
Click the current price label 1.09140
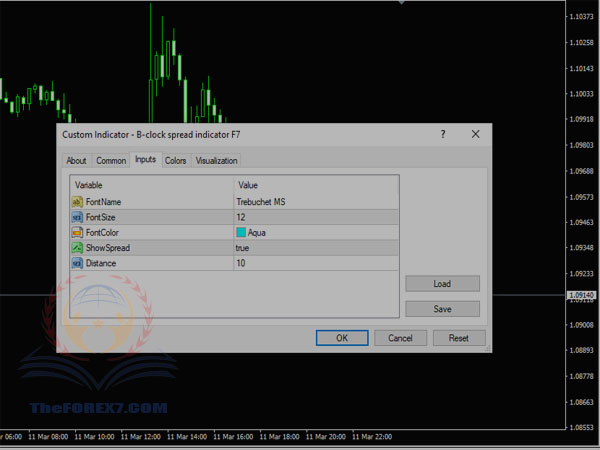tap(581, 295)
